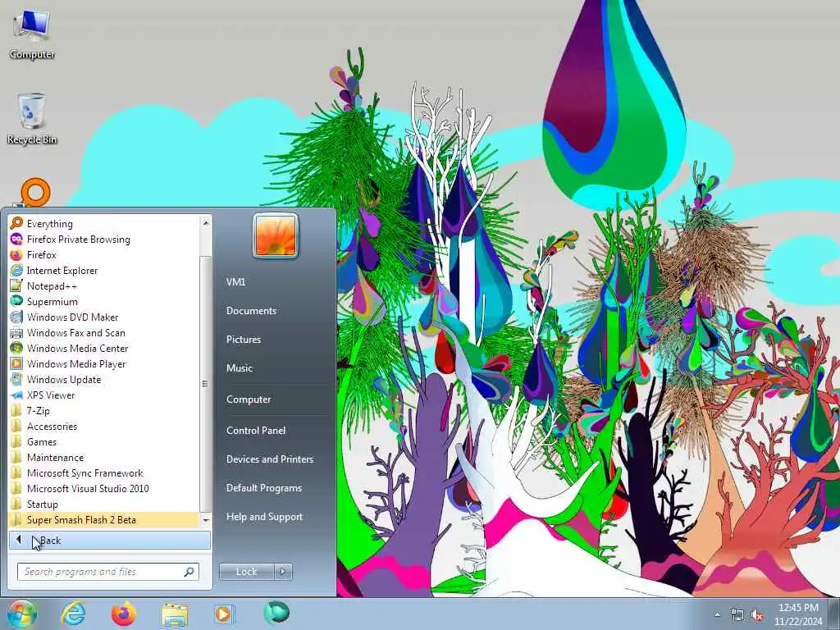Launch Media Player from taskbar
This screenshot has width=840, height=630.
(x=223, y=614)
